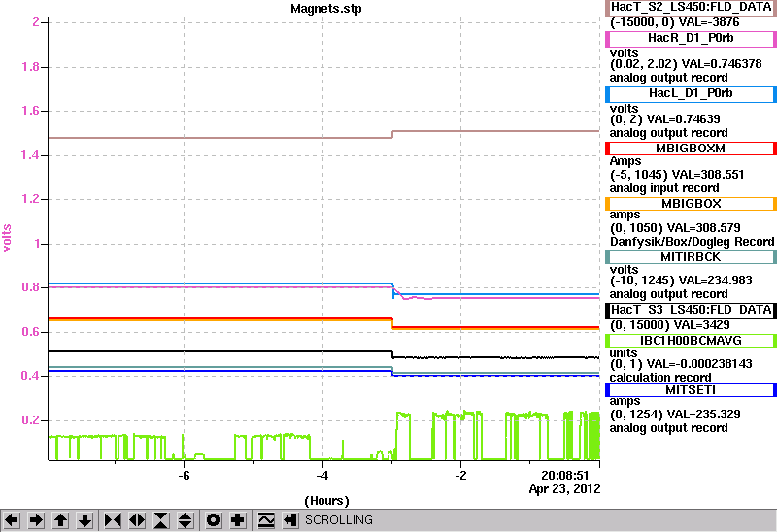Screen dimensions: 777x532
Task: Select the orange MBIGBOX legend entry
Action: [x=691, y=204]
